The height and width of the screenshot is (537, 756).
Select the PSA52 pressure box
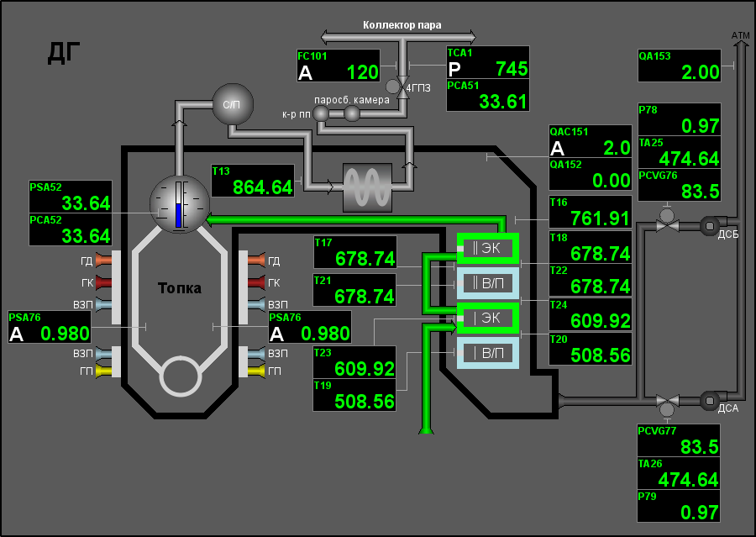[71, 197]
